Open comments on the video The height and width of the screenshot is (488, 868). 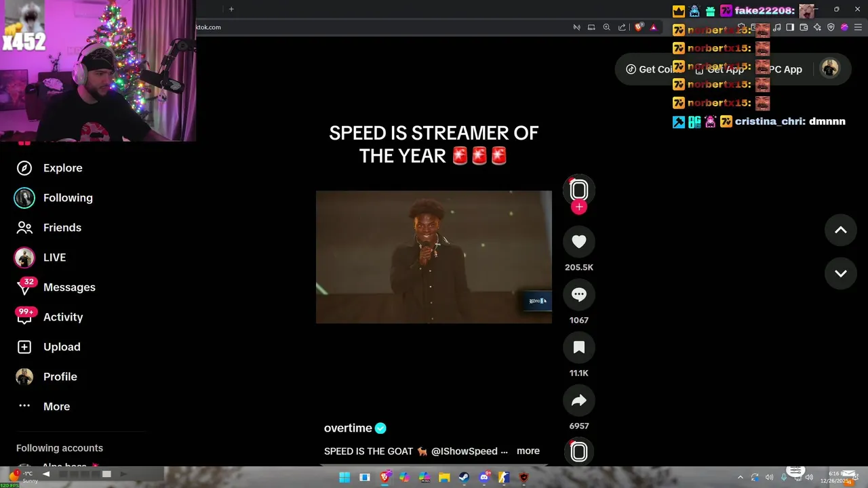click(579, 294)
